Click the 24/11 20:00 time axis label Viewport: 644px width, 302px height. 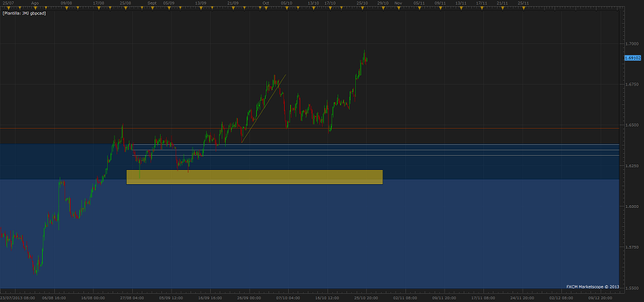pos(521,297)
